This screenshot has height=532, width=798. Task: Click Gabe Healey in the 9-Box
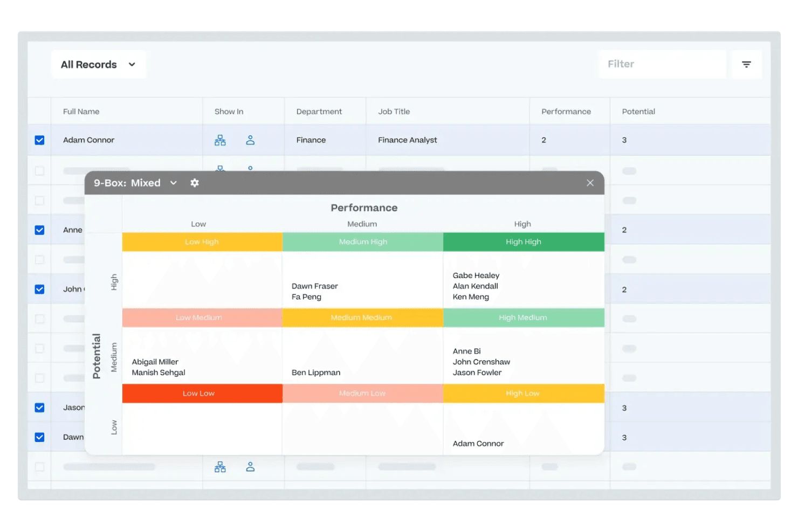pos(476,275)
